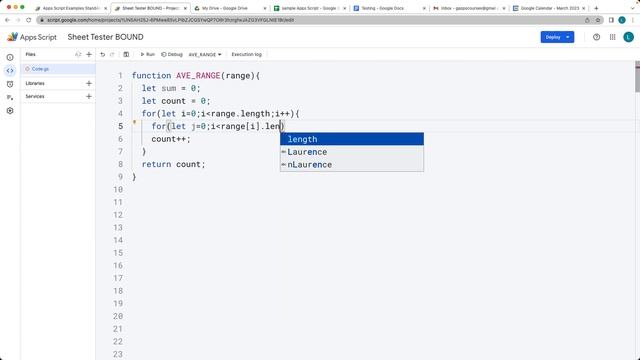Screen dimensions: 640x360
Task: Open the Triggers clock icon in the sidebar
Action: pyautogui.click(x=10, y=84)
